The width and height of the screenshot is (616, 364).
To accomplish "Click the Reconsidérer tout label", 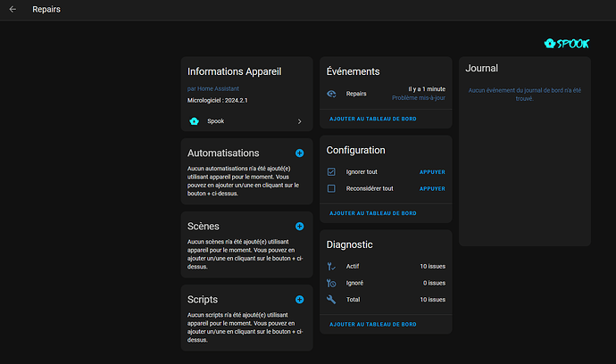I will pos(370,188).
